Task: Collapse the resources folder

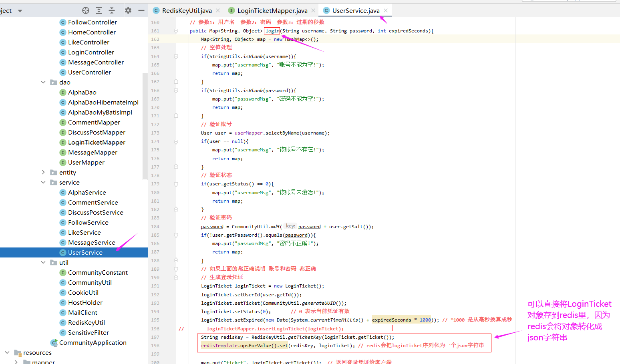Action: coord(7,352)
